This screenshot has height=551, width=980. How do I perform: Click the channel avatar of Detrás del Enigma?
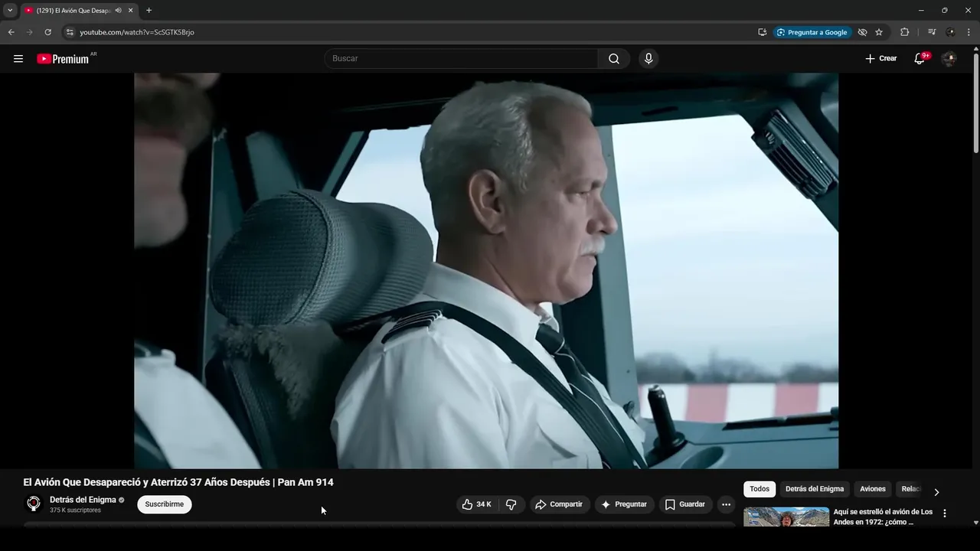click(x=34, y=504)
